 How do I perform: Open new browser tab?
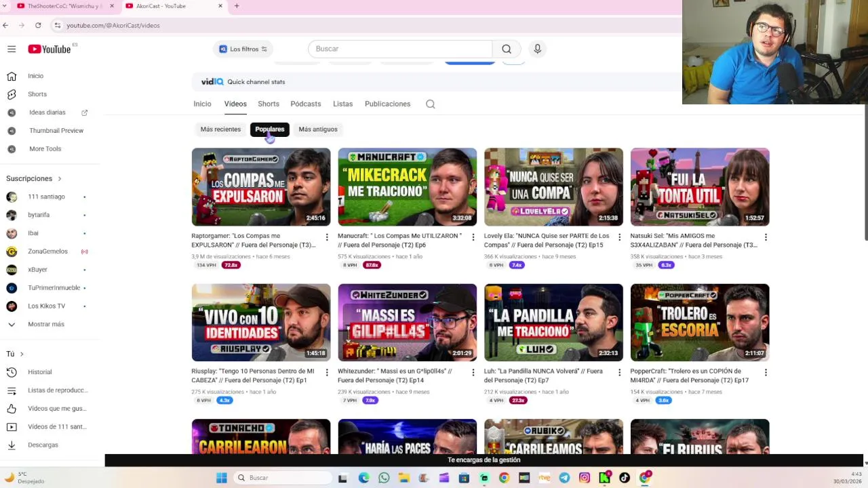click(237, 6)
